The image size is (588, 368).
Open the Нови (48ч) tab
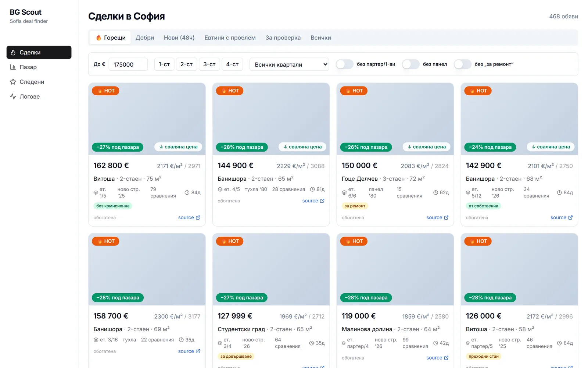pos(179,38)
